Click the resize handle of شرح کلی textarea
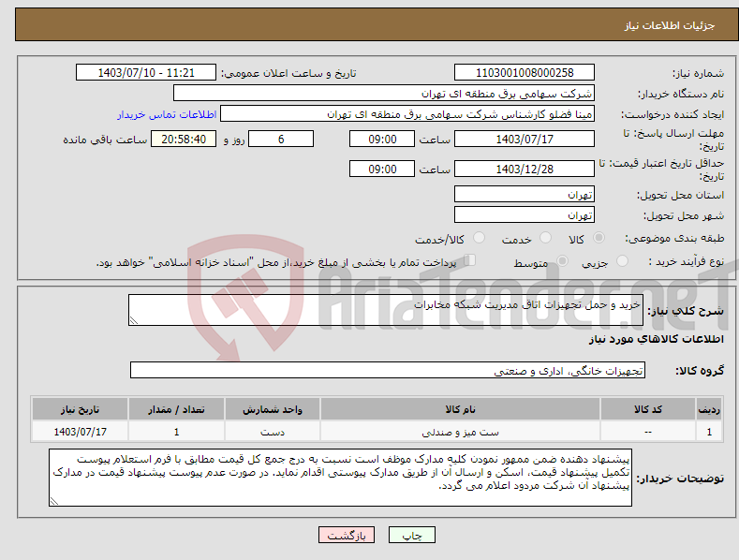 coord(134,320)
